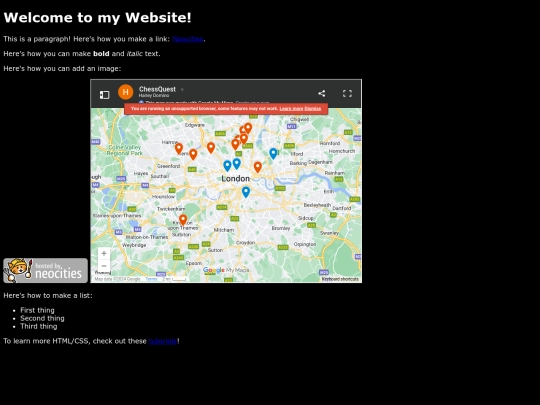Select the blue pin near Ilford
This screenshot has height=405, width=540.
273,154
